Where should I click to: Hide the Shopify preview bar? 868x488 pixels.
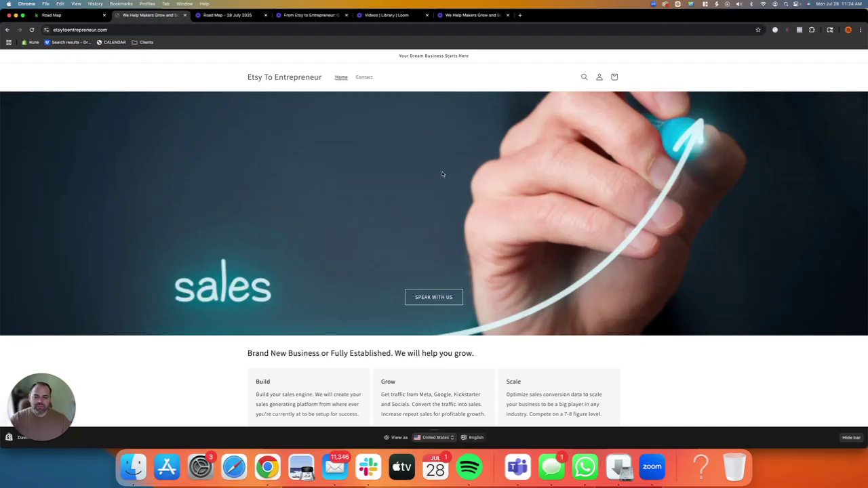(x=851, y=437)
